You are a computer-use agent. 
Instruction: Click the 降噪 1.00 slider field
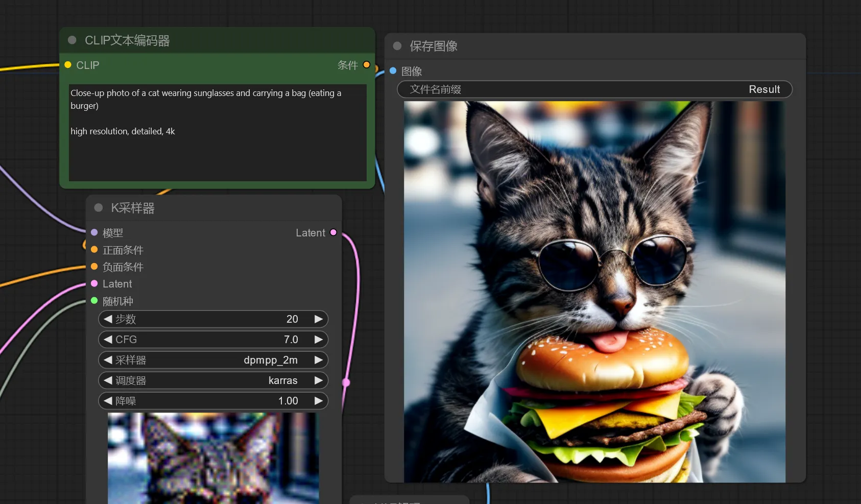(x=213, y=401)
